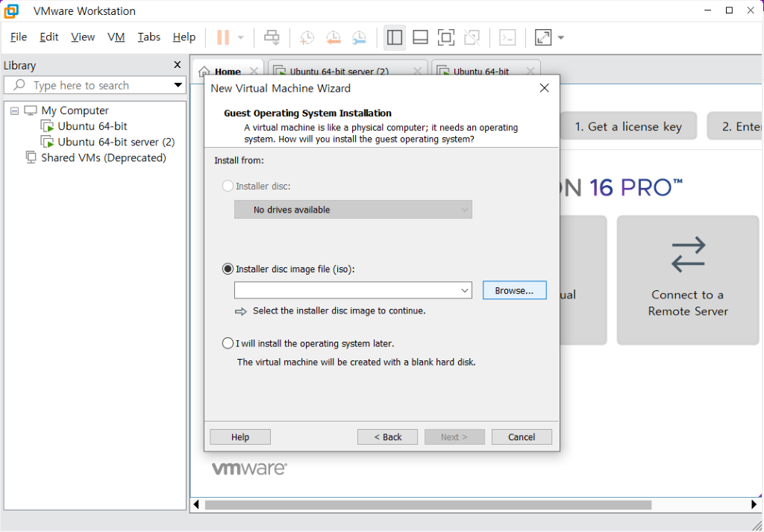Click the Ubuntu 64-bit server (2) VM icon
This screenshot has width=764, height=532.
47,143
